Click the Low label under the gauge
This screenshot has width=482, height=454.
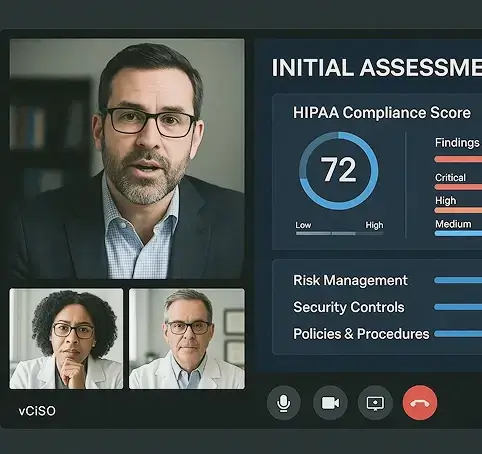303,225
